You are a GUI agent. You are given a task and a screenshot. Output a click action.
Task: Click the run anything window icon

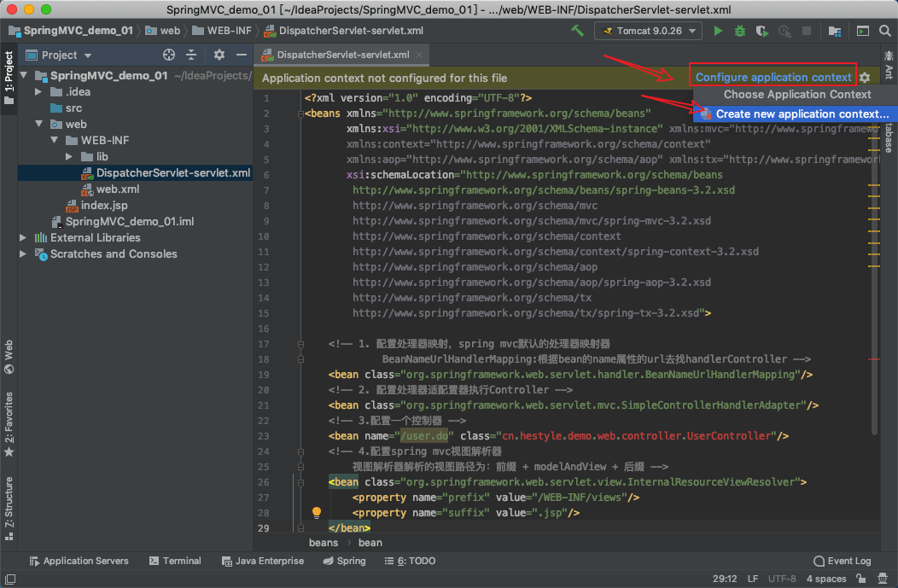(862, 31)
